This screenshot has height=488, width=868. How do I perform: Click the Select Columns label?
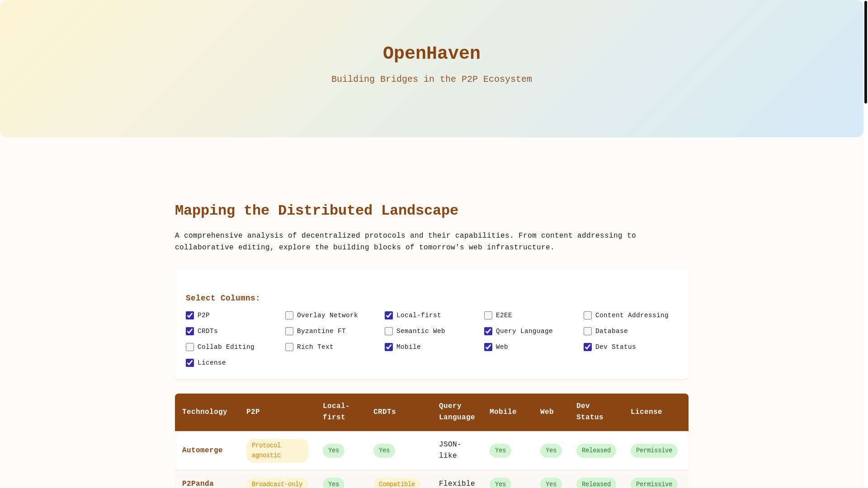pos(223,298)
